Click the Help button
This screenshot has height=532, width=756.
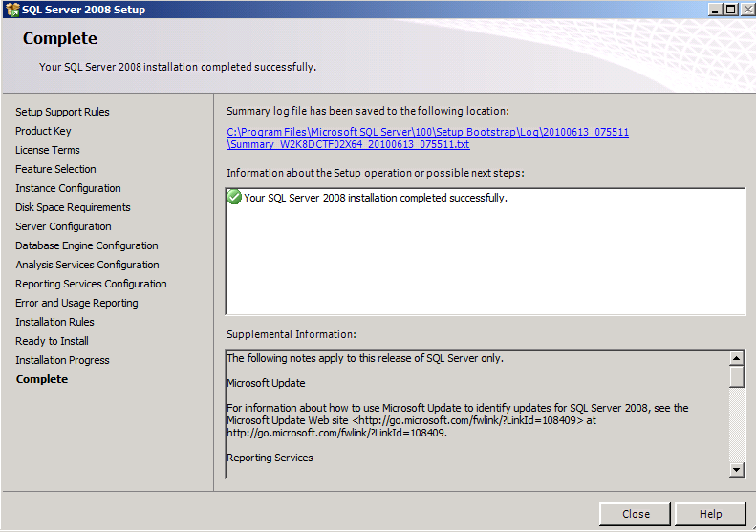pos(710,514)
